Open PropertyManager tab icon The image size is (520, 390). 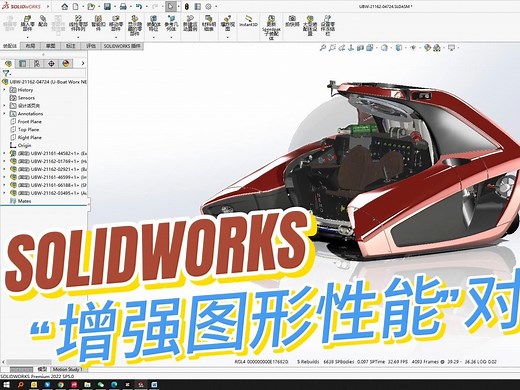point(22,63)
